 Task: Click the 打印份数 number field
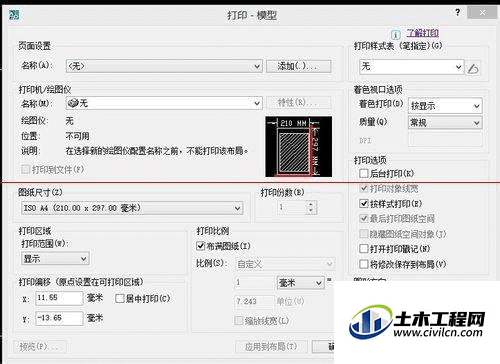pos(291,207)
